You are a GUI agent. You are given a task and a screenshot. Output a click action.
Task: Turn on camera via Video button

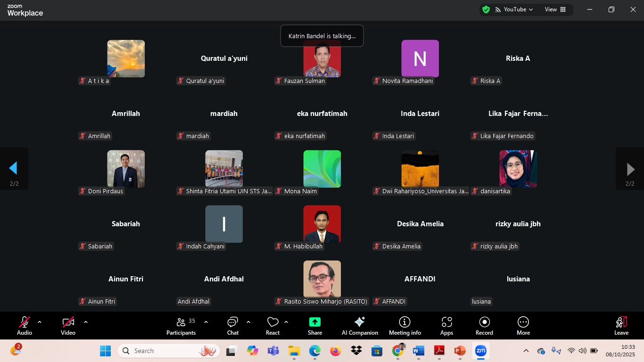[x=68, y=326]
